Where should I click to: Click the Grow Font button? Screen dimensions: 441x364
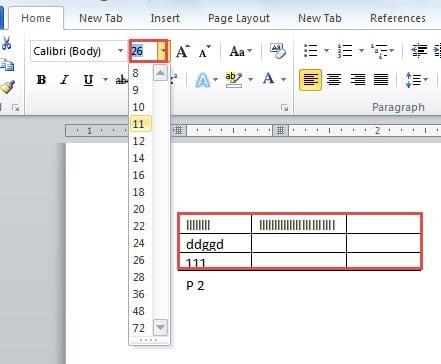pos(183,51)
